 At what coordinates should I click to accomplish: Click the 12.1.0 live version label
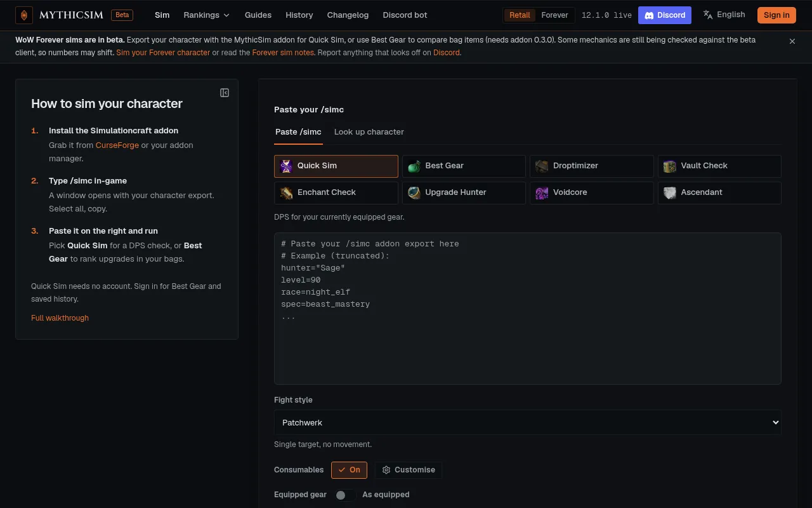[606, 15]
